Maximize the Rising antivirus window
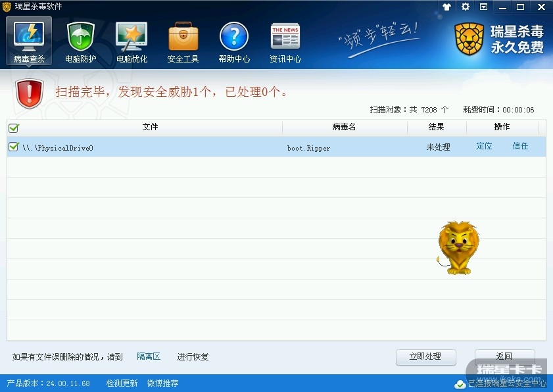553x392 pixels. [520, 7]
